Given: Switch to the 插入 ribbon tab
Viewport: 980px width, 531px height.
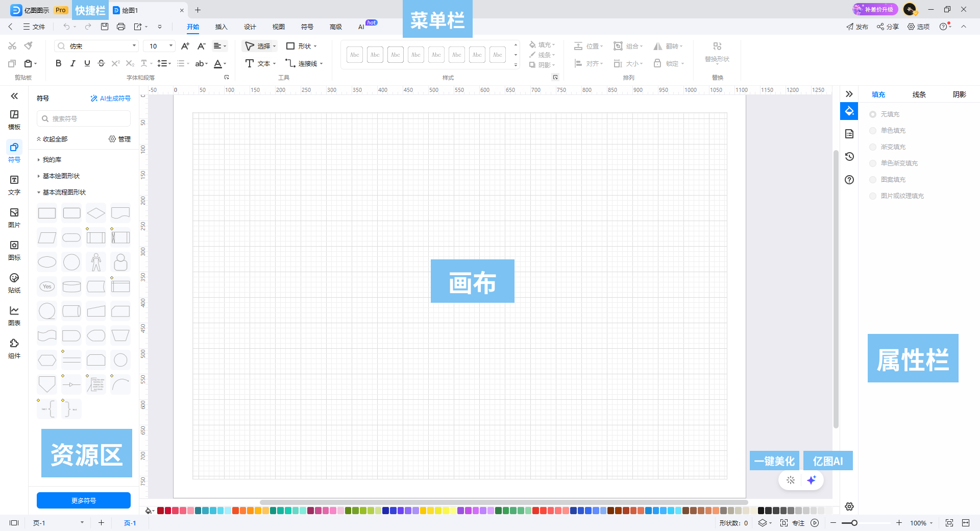Looking at the screenshot, I should [221, 27].
